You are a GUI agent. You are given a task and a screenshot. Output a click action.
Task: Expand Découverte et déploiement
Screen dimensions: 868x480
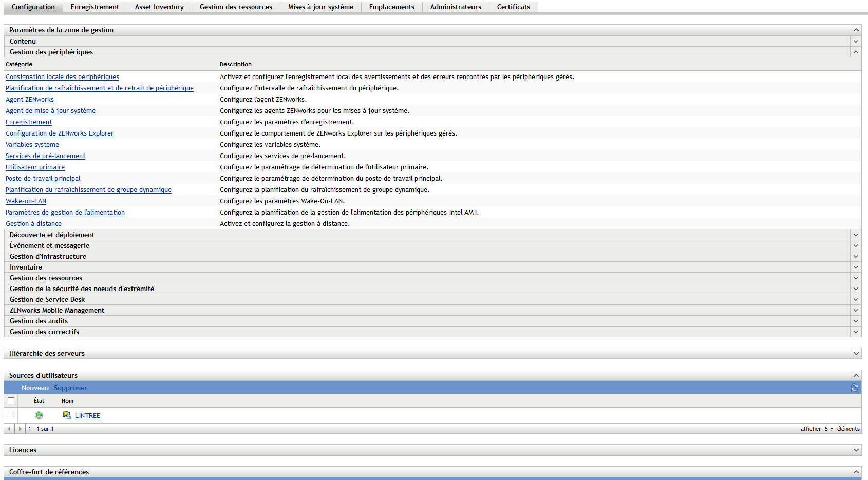855,235
